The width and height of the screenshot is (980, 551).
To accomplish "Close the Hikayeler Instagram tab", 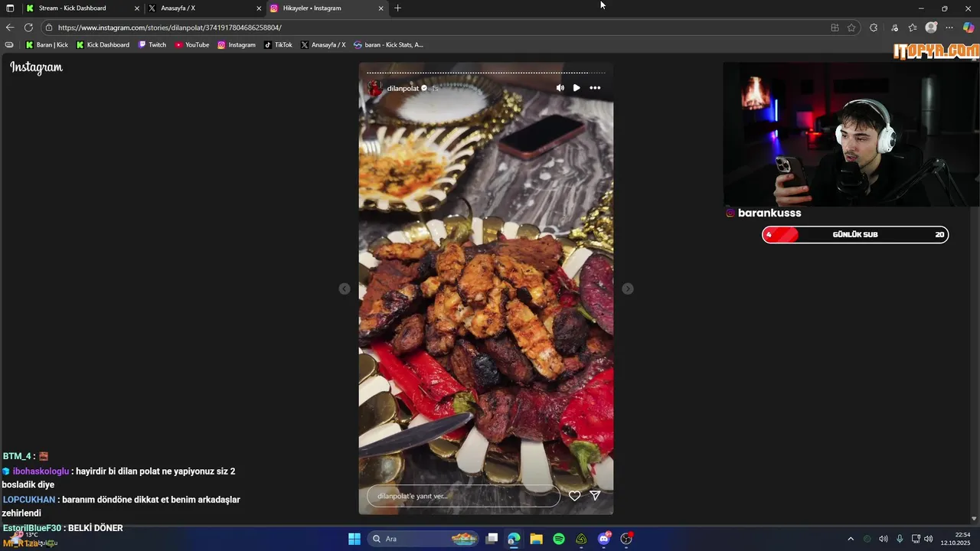I will point(381,8).
